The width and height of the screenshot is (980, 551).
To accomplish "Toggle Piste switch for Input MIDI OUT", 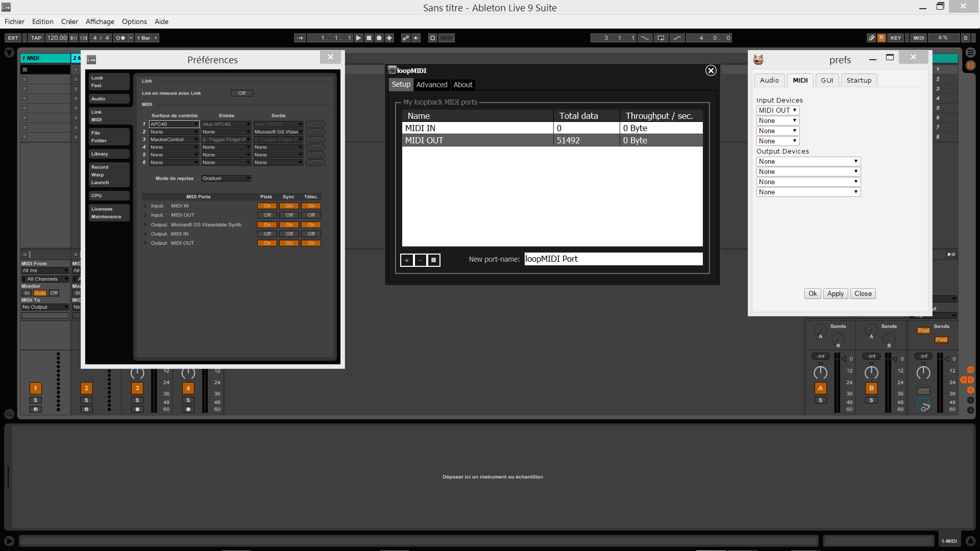I will click(x=267, y=215).
